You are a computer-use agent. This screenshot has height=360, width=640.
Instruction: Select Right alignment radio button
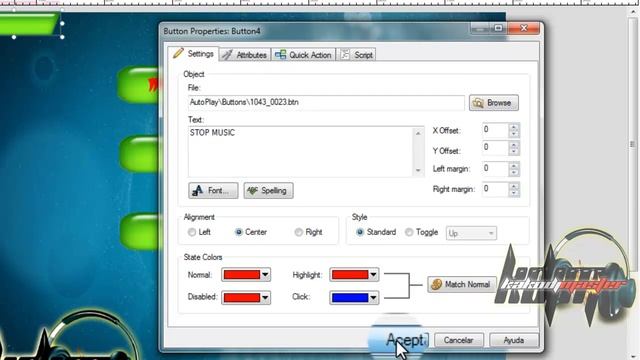(x=298, y=232)
